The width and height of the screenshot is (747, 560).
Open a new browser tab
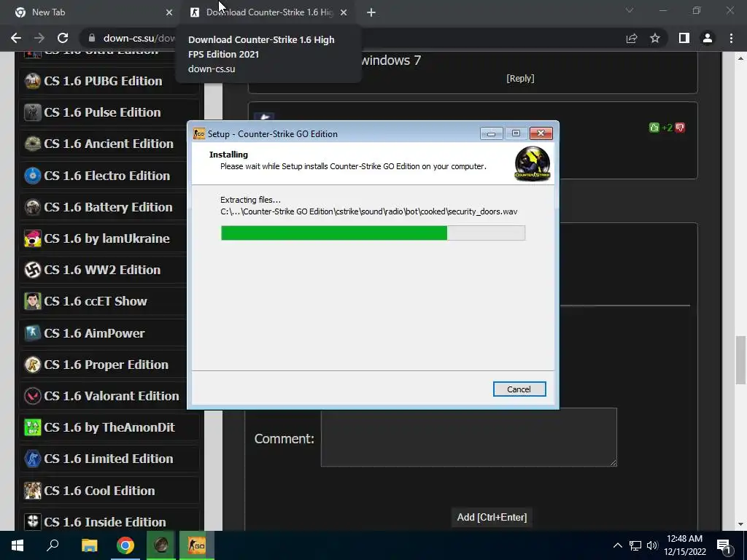point(371,13)
